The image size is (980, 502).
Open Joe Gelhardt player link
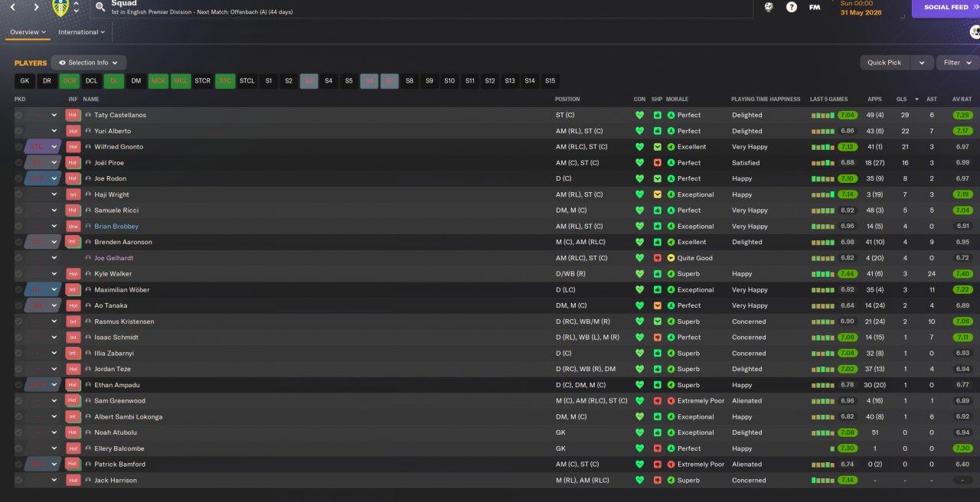coord(113,258)
